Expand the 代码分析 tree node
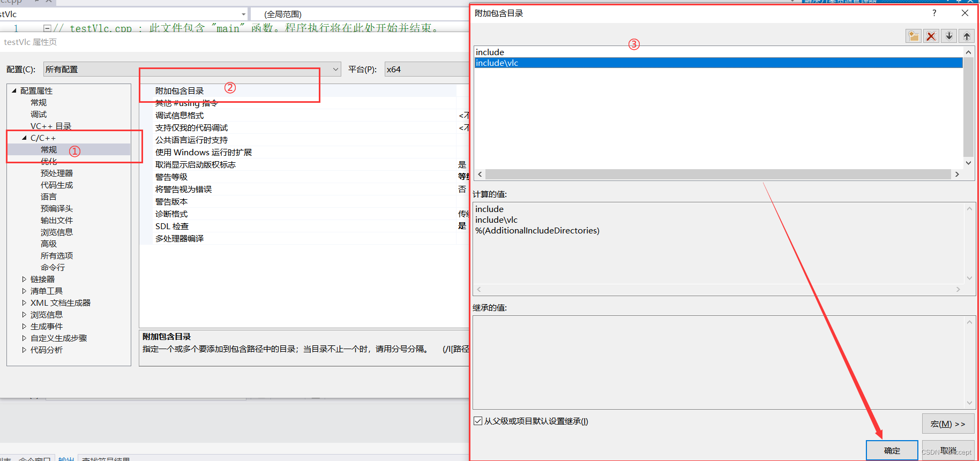Viewport: 980px width, 461px height. (24, 350)
